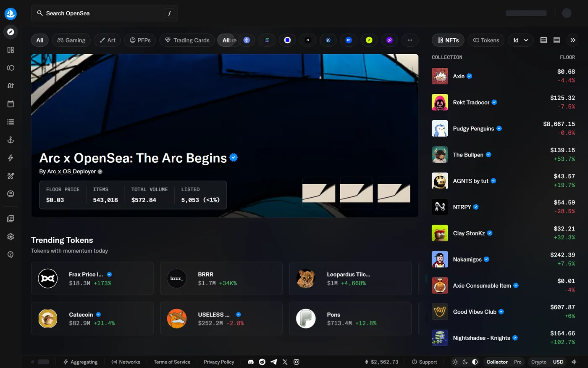Image resolution: width=588 pixels, height=368 pixels.
Task: Open the Telegram link icon
Action: [x=273, y=362]
